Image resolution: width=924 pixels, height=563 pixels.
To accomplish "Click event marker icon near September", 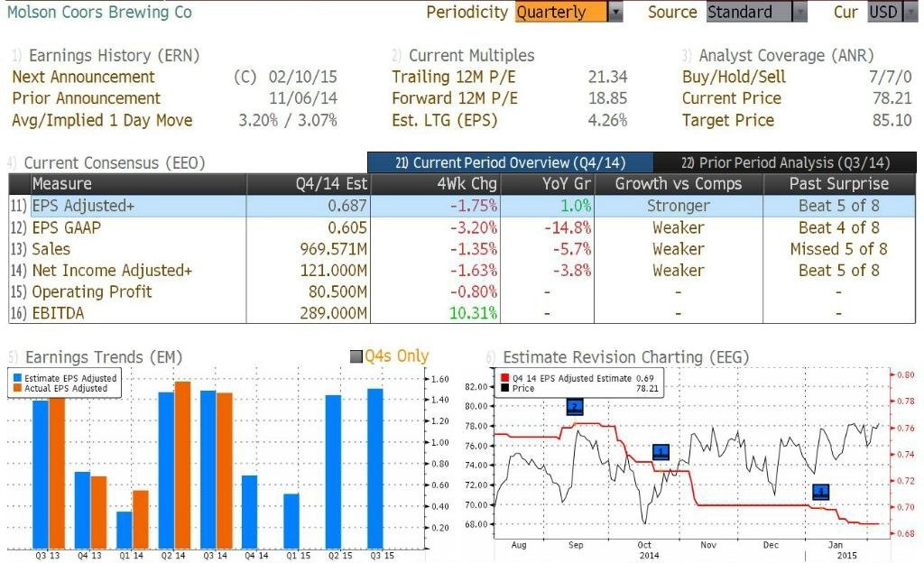I will (575, 406).
